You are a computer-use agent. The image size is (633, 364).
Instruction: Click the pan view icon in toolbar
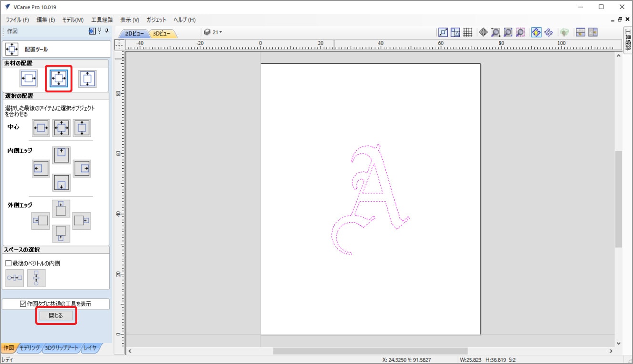pyautogui.click(x=483, y=32)
